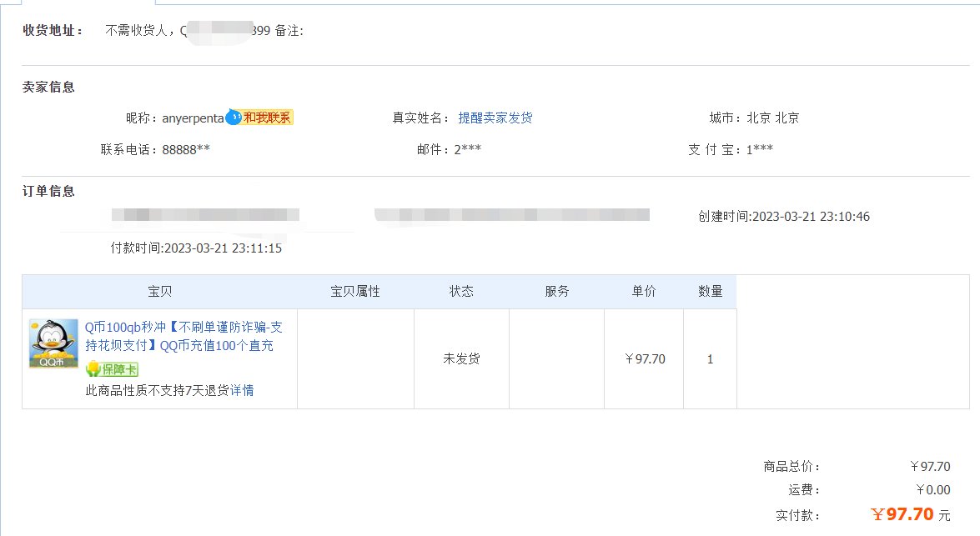The image size is (980, 536).
Task: Click the masked phone number 88888**
Action: 186,149
